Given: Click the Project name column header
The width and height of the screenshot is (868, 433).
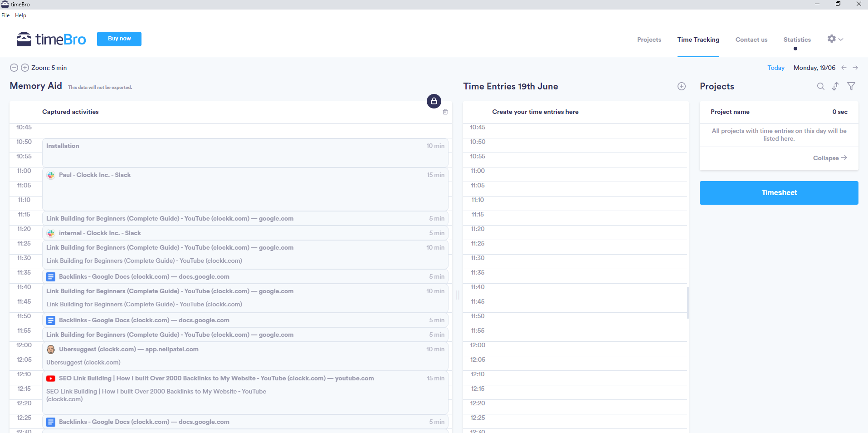Looking at the screenshot, I should (730, 112).
